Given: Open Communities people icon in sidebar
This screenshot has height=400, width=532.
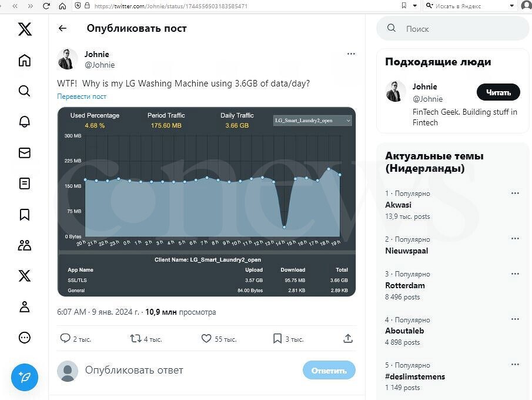Looking at the screenshot, I should [24, 245].
